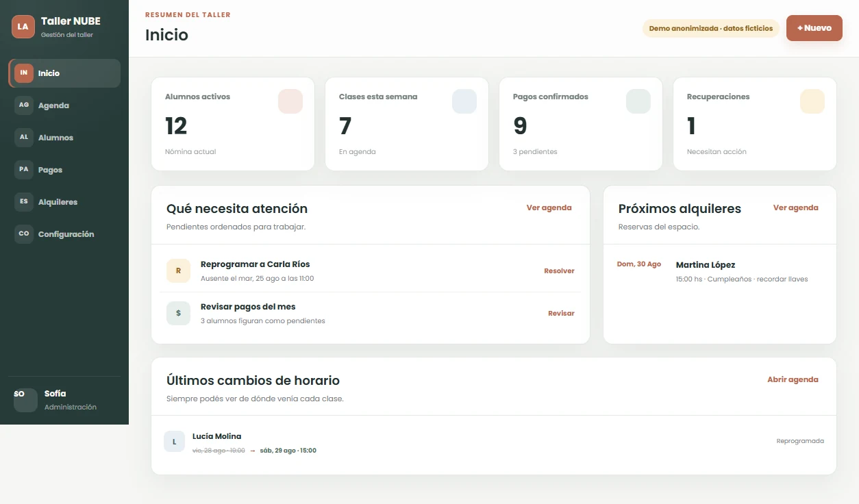
Task: Click the Dom, 30 Ago date label
Action: point(639,264)
